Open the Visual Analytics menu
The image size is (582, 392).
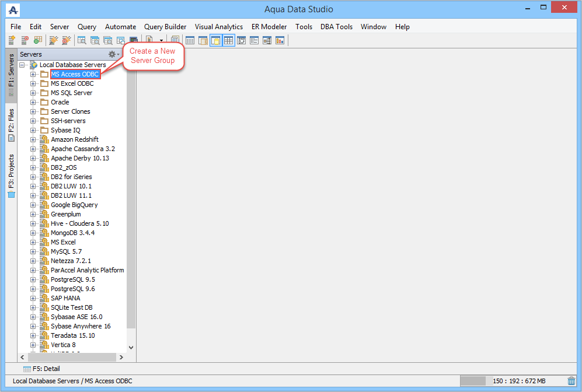pyautogui.click(x=219, y=27)
